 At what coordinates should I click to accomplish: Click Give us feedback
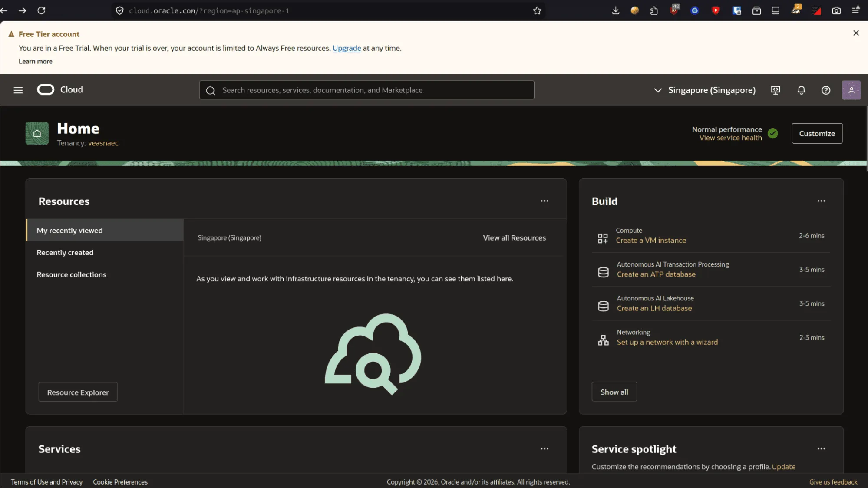(833, 482)
